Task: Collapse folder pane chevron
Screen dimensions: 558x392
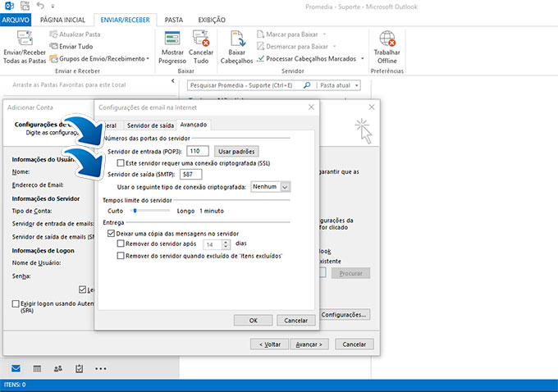Action: pos(173,80)
